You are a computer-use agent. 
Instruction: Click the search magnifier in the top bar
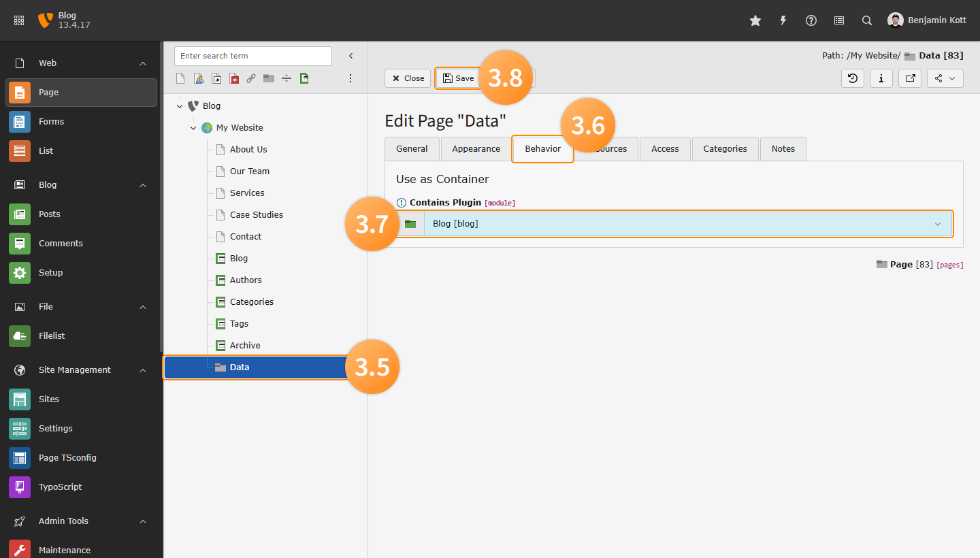coord(866,20)
